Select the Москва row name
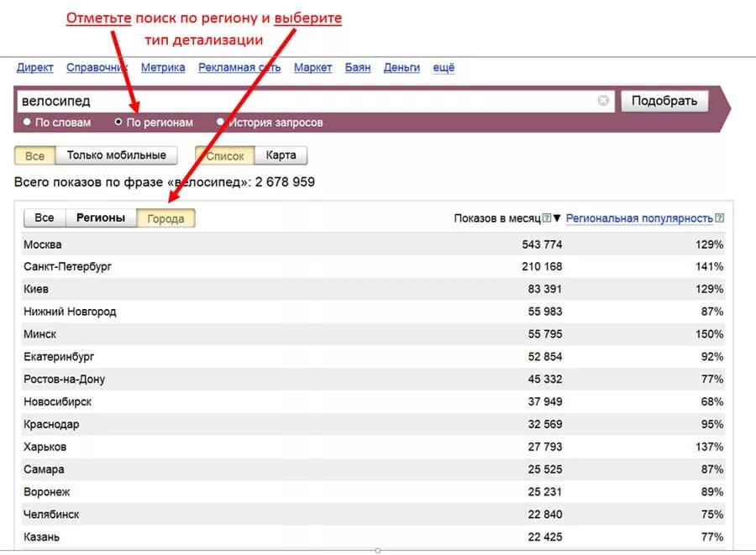 click(43, 244)
